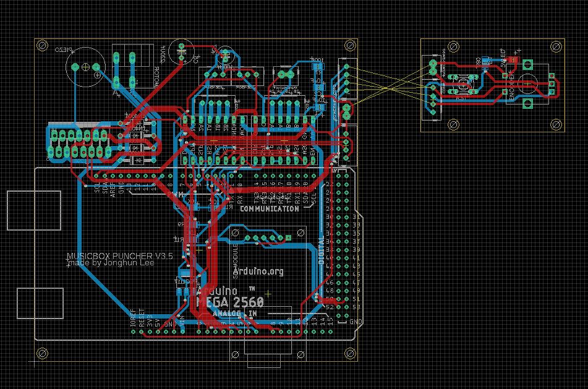Click the 470uF capacitor value label
Viewport: 588px width, 389px height.
163,55
